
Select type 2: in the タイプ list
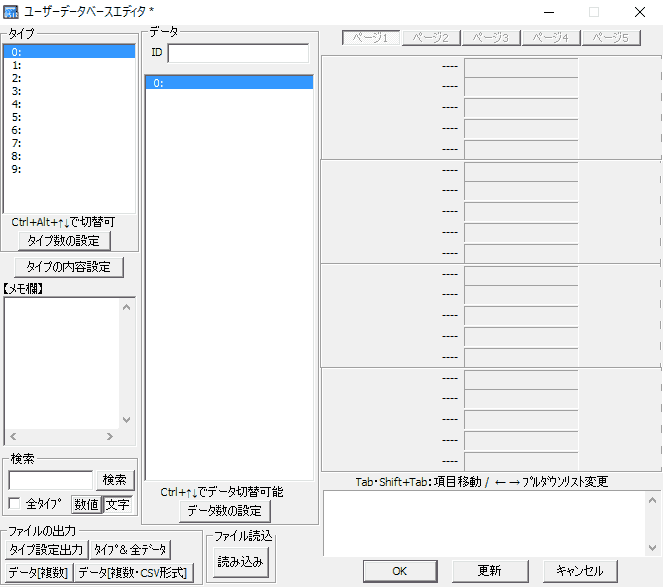[69, 78]
